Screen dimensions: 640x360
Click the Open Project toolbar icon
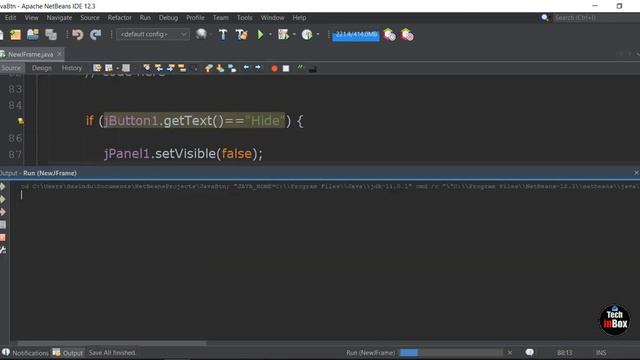pyautogui.click(x=33, y=35)
